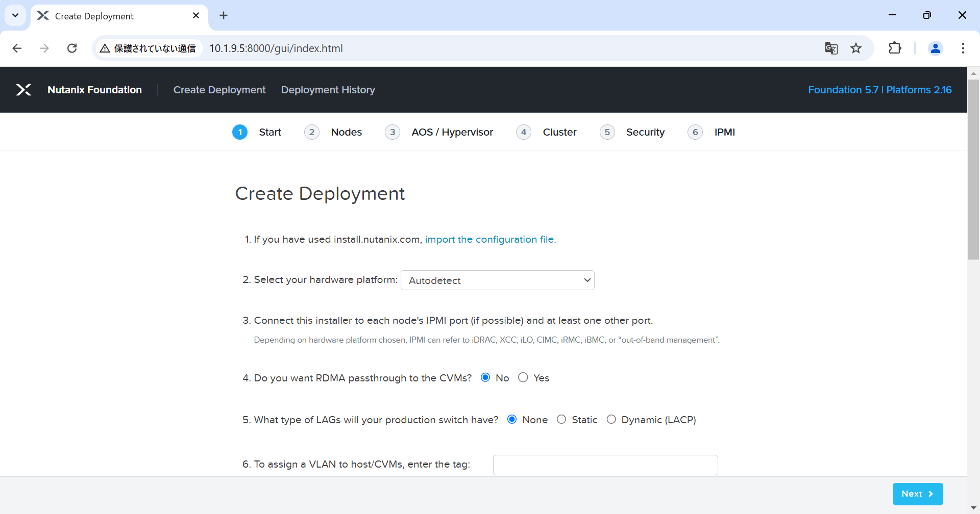The image size is (980, 514).
Task: Click step 4 circle for Cluster
Action: tap(524, 132)
